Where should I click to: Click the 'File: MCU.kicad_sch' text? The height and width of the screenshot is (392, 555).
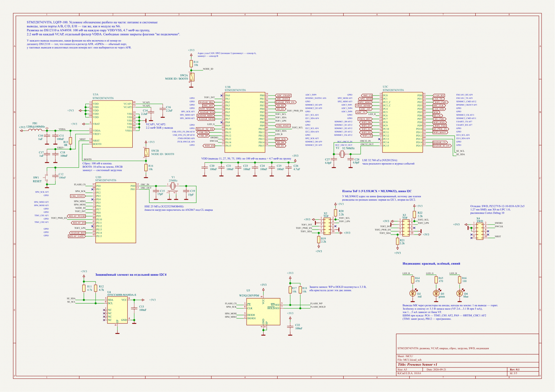[409, 360]
